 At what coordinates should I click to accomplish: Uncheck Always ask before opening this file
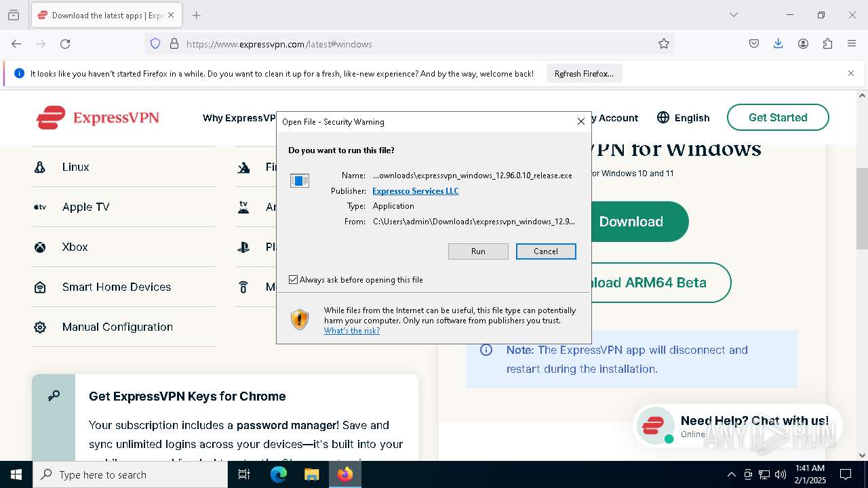294,280
